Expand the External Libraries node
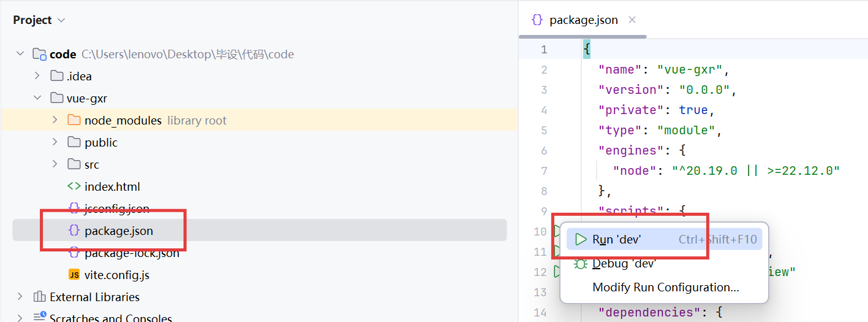Screen dimensions: 868x322 [20, 297]
